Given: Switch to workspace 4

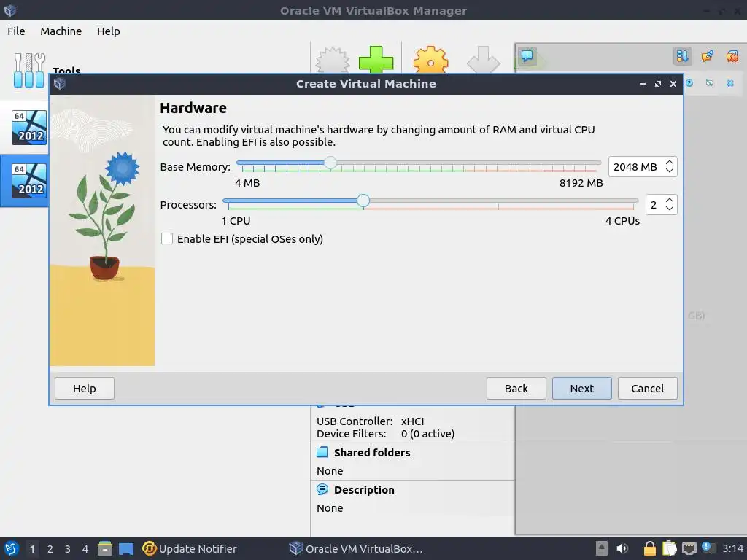Looking at the screenshot, I should click(x=85, y=549).
